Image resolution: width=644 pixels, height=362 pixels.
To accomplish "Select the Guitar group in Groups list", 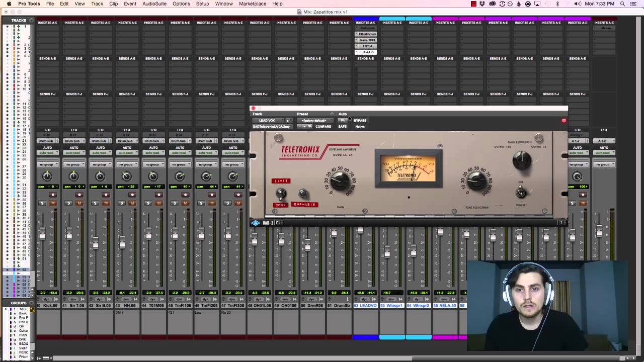I will coord(23,330).
